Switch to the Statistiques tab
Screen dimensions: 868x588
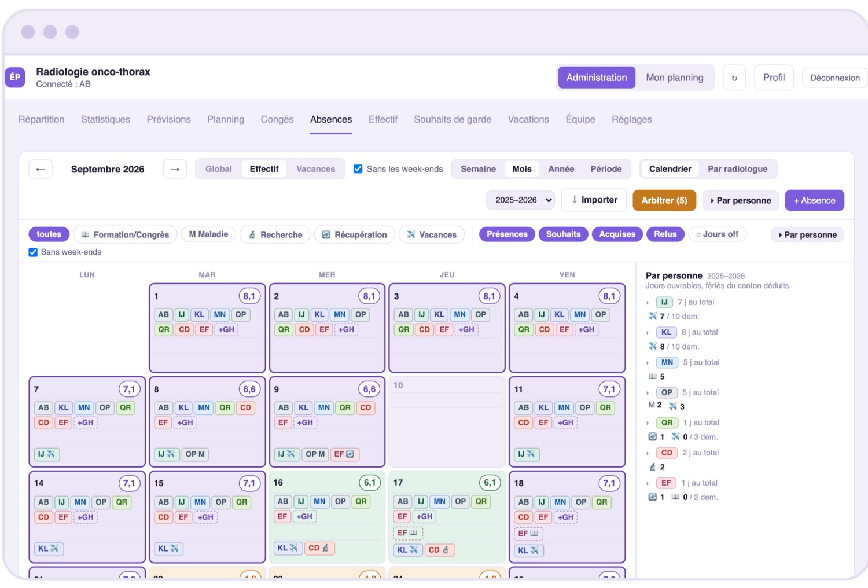coord(105,119)
